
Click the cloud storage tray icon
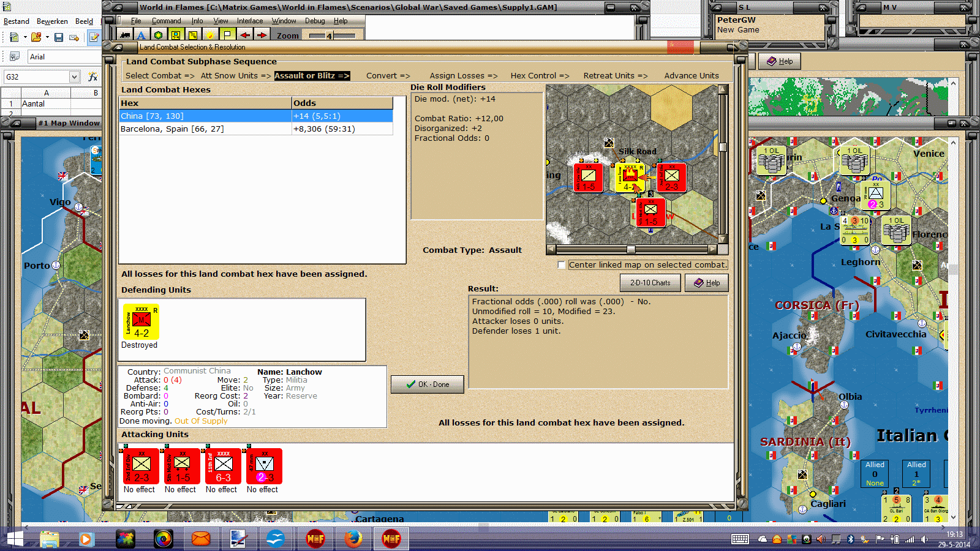coord(763,539)
